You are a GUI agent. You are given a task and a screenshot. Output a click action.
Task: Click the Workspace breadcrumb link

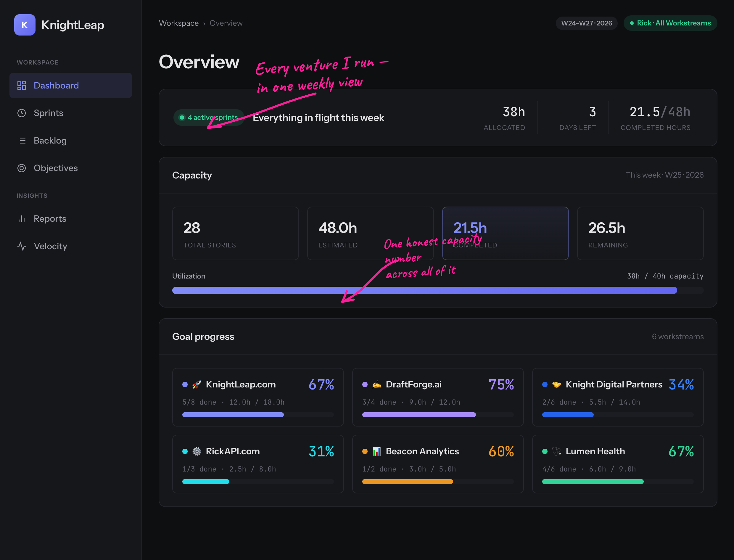(x=179, y=23)
